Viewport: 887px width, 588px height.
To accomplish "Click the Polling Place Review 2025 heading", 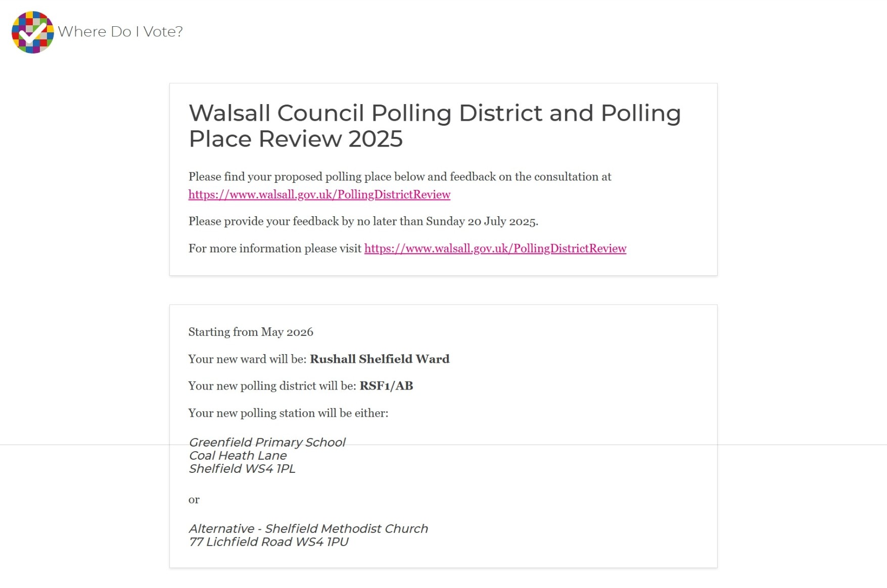I will coord(435,126).
